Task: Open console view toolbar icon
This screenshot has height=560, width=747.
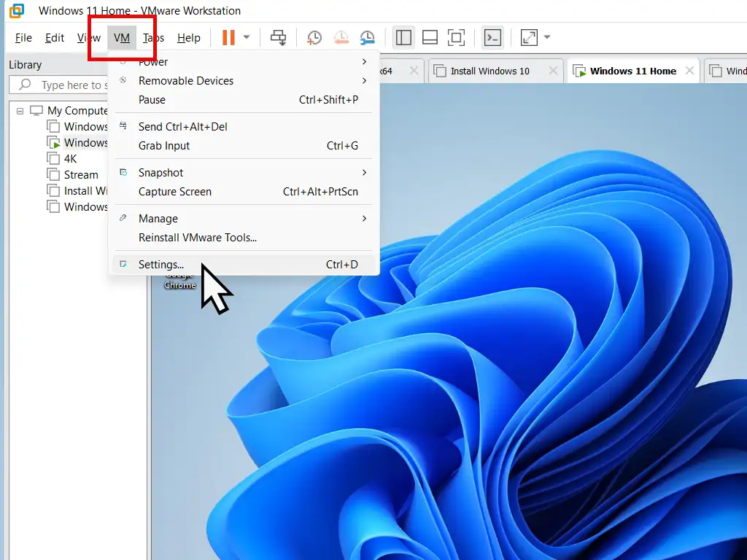Action: point(492,37)
